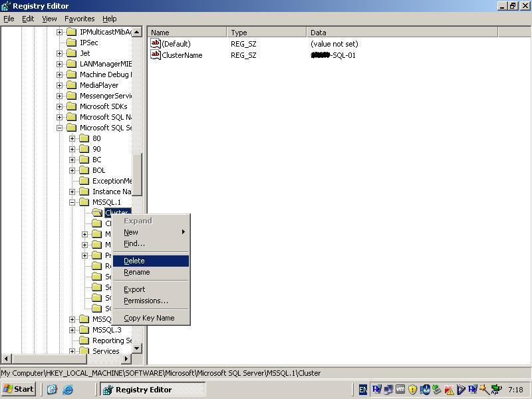Choose Copy Key Name in context menu

click(x=151, y=318)
